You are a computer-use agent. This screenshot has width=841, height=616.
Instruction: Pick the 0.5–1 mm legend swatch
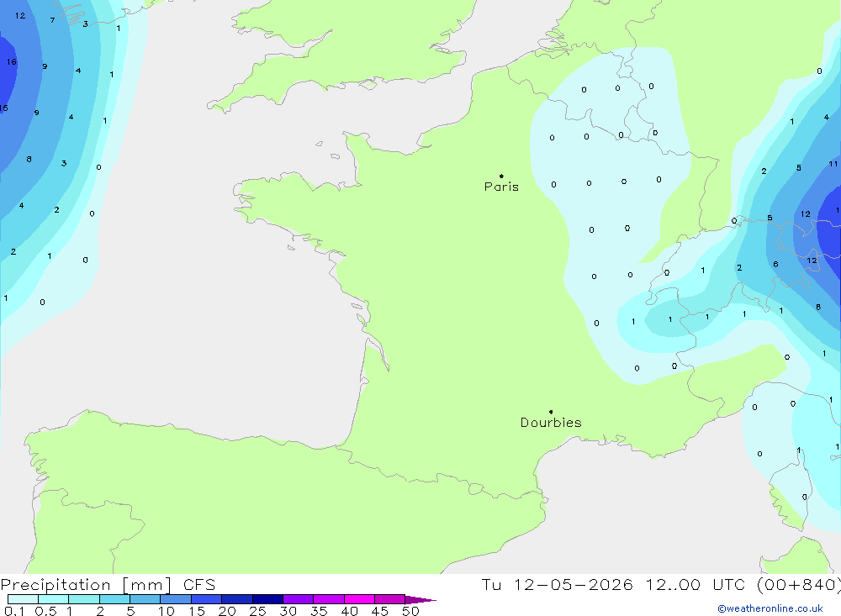[53, 599]
